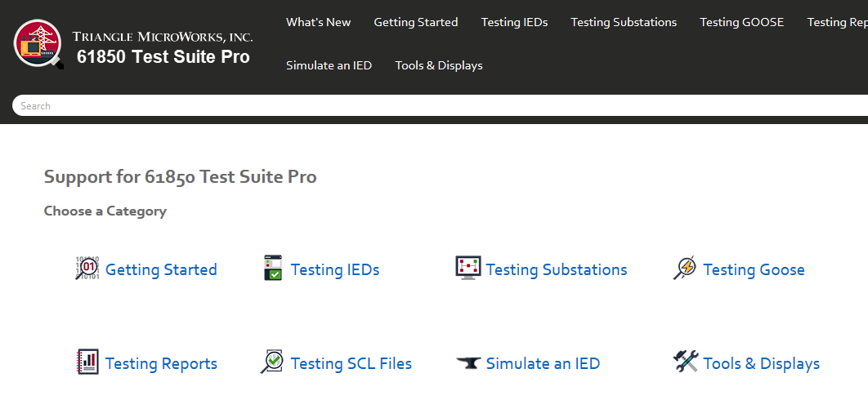This screenshot has height=400, width=868.
Task: Select Simulate an IED in header navigation
Action: click(329, 65)
